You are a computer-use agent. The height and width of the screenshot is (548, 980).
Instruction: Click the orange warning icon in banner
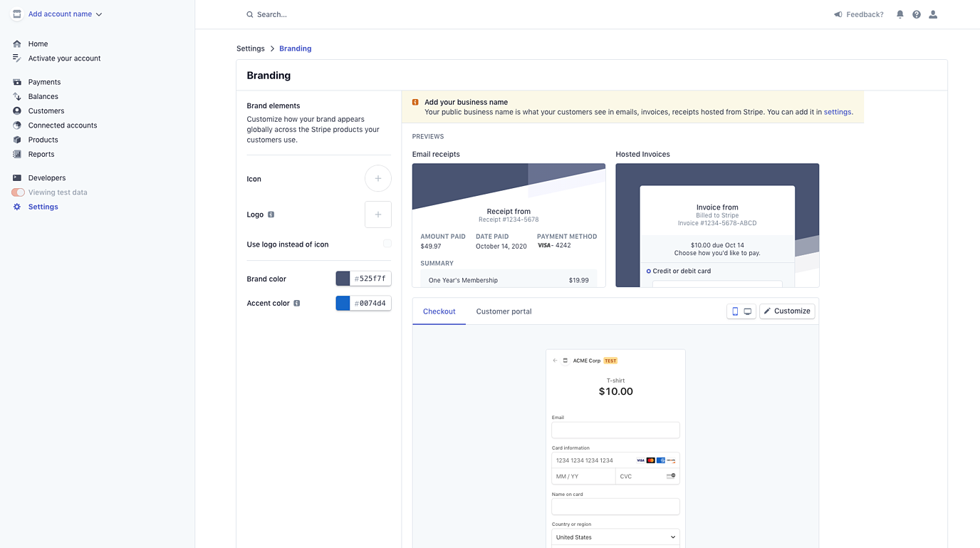(x=415, y=102)
